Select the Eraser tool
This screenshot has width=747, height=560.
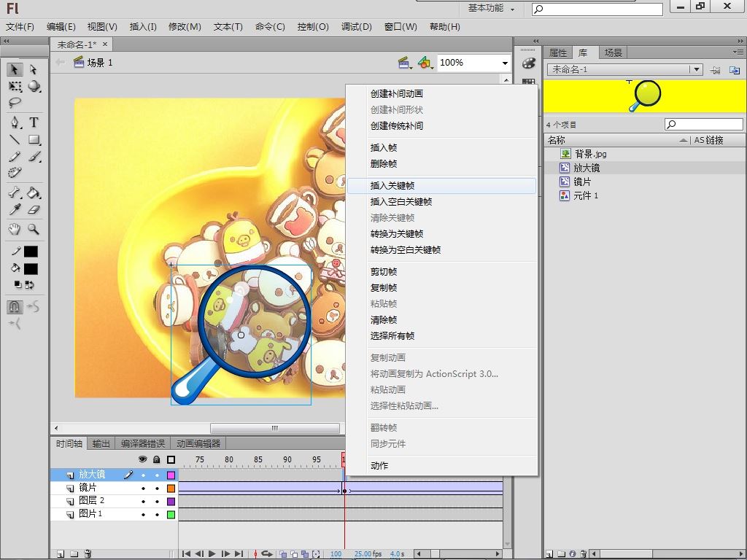pos(34,209)
